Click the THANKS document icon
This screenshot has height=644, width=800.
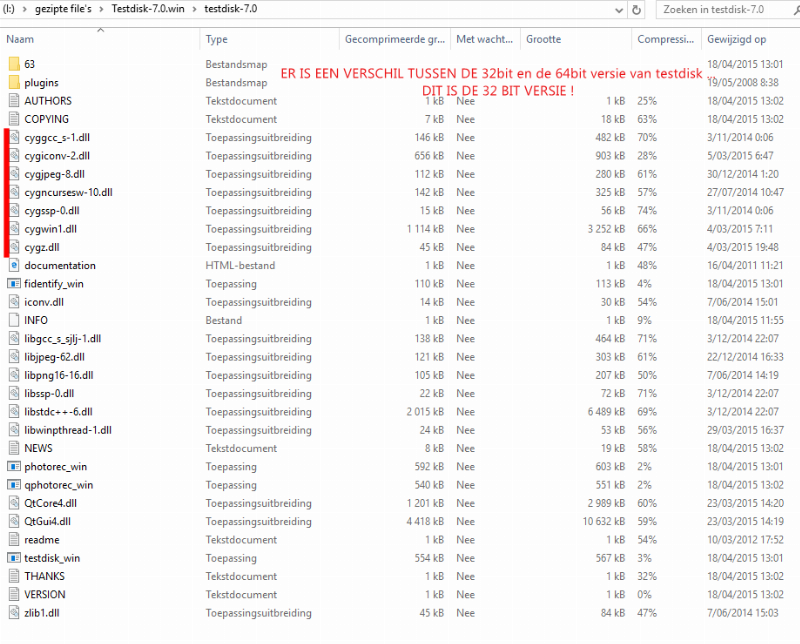click(x=14, y=577)
